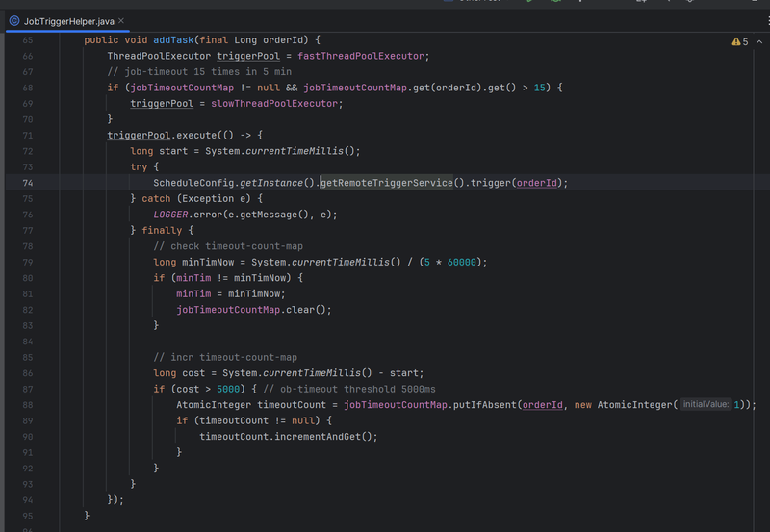Click 'timeoutCount != null' condition on line 89
Viewport: 770px width, 532px height.
point(257,420)
